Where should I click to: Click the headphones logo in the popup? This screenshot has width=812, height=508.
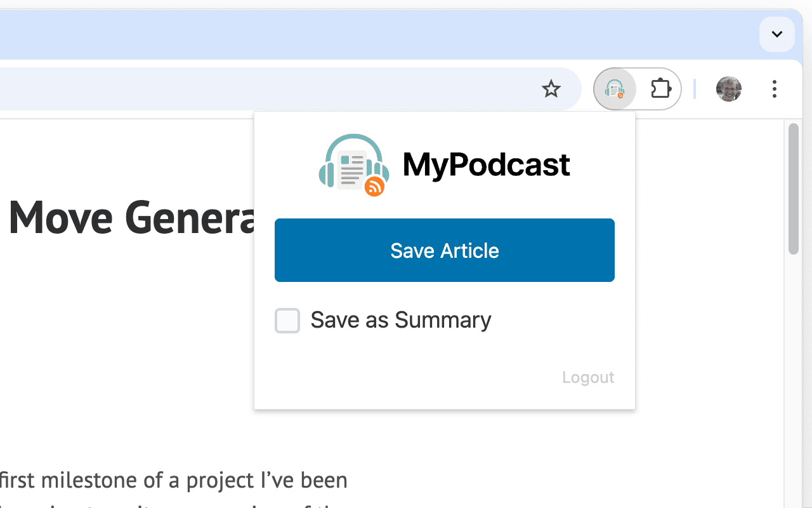352,164
